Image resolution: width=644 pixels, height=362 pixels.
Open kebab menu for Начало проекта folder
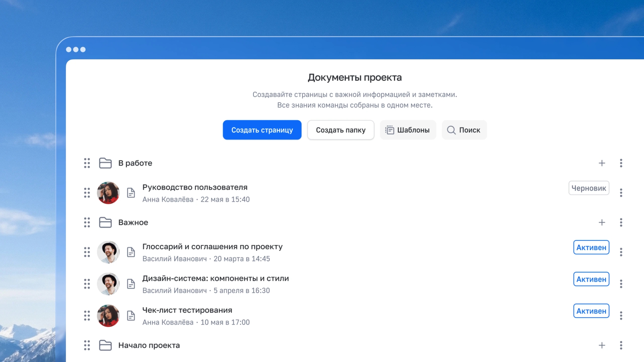coord(621,345)
